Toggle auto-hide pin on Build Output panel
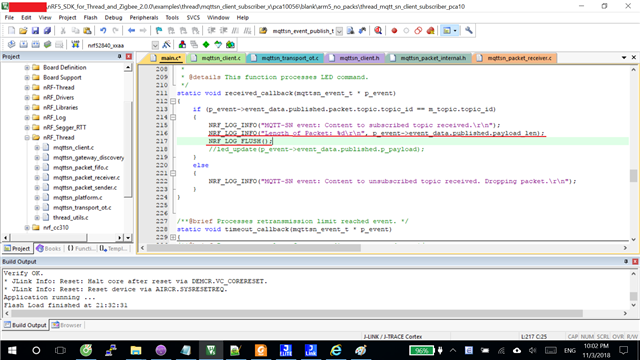Image resolution: width=640 pixels, height=360 pixels. (626, 261)
